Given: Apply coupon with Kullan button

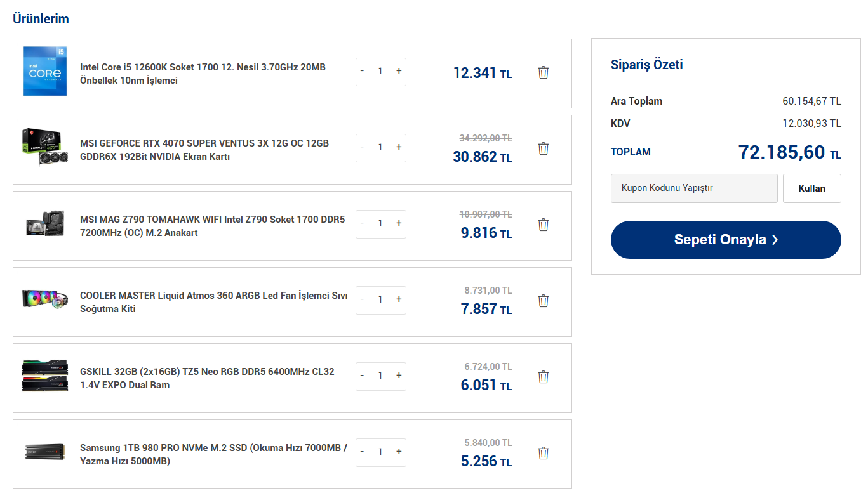Looking at the screenshot, I should pos(811,188).
